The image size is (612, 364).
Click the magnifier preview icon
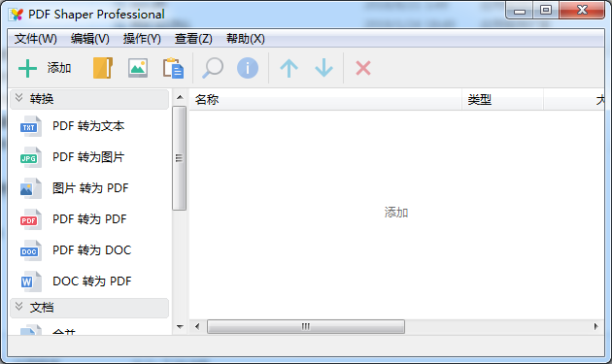pyautogui.click(x=213, y=68)
